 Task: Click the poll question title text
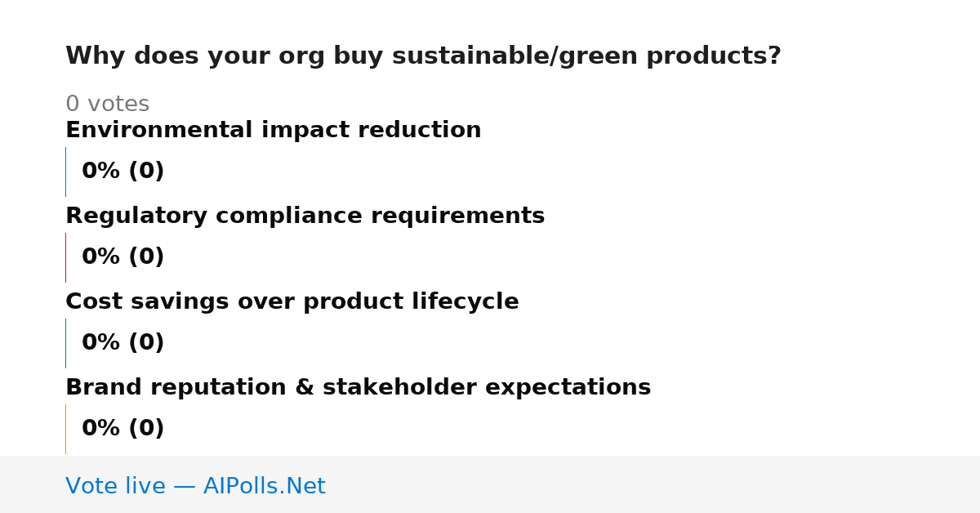[x=423, y=56]
